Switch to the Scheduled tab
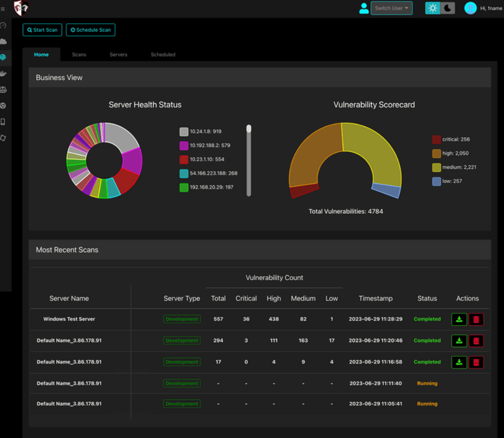This screenshot has height=438, width=504. [163, 54]
